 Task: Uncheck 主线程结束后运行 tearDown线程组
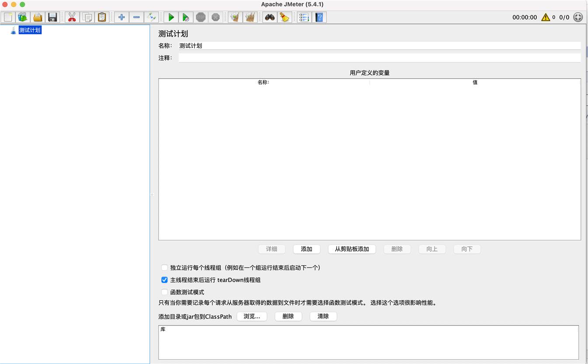(x=164, y=280)
